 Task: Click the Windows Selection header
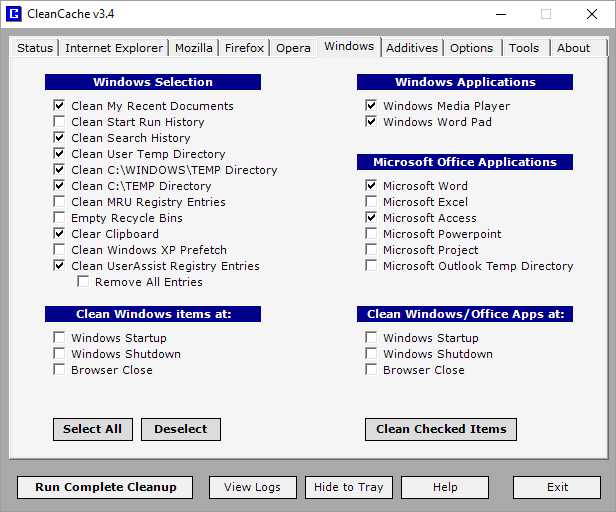153,82
